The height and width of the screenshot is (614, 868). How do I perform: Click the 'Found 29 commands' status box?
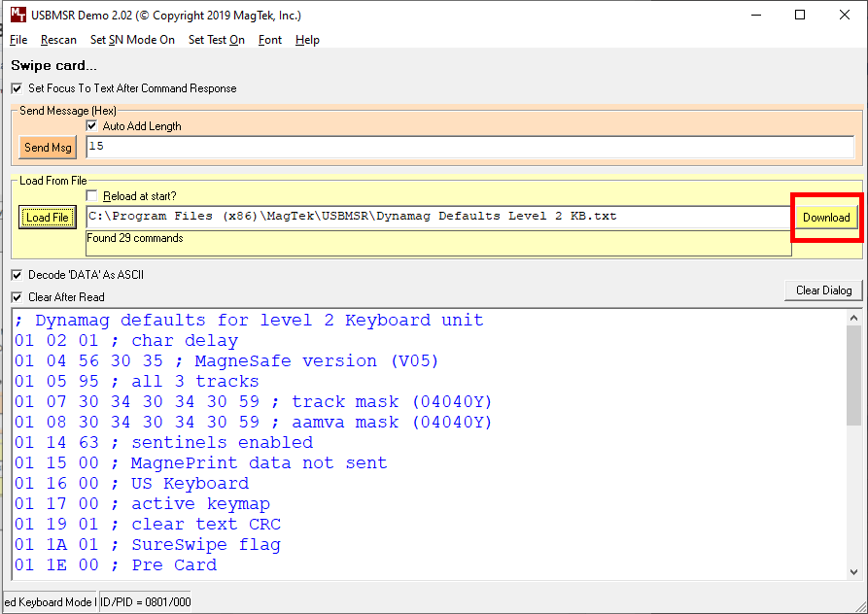(x=438, y=244)
